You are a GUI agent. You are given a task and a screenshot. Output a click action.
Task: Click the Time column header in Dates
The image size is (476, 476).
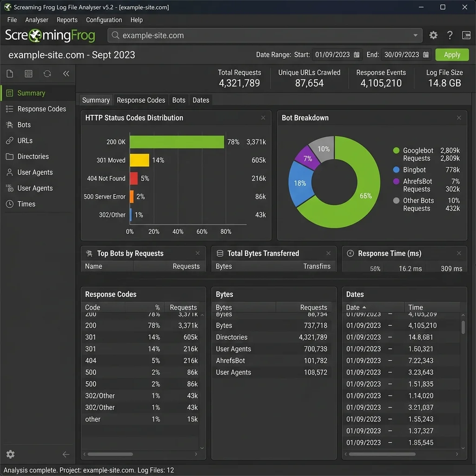(x=432, y=307)
